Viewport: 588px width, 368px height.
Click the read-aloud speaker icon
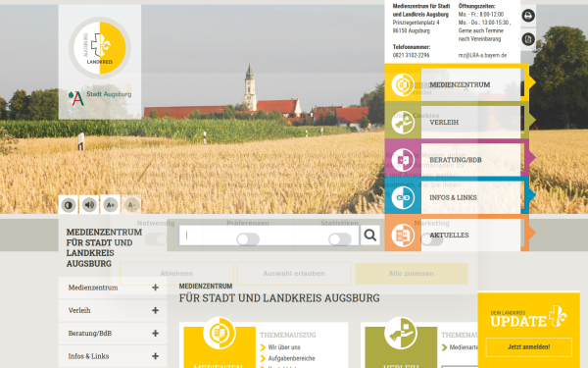[89, 205]
